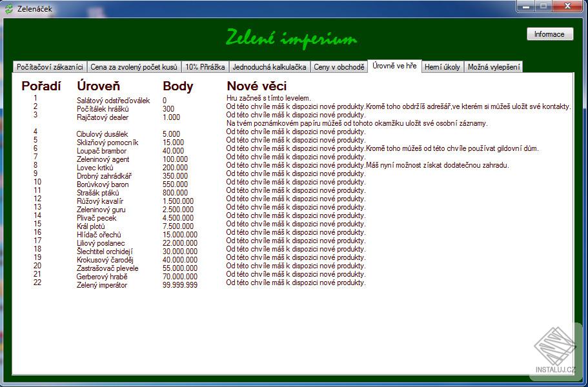Click the Zelenáček app icon in title bar

[x=8, y=8]
